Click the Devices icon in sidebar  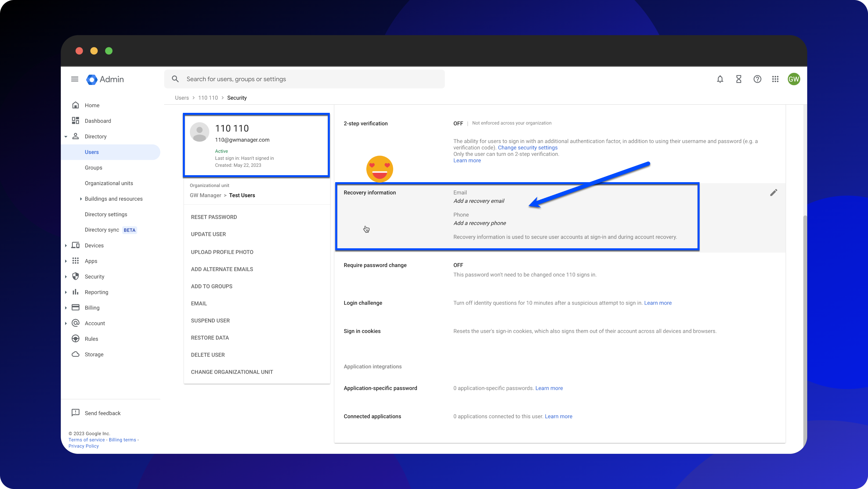pos(75,245)
